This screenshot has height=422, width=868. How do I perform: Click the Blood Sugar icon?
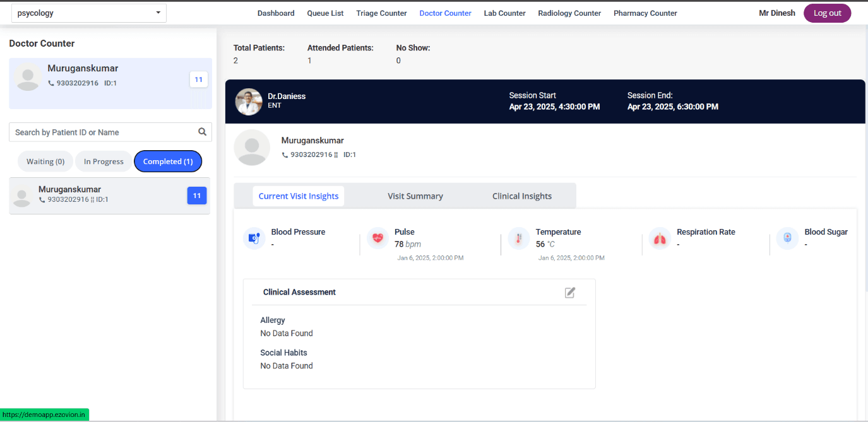pos(787,238)
